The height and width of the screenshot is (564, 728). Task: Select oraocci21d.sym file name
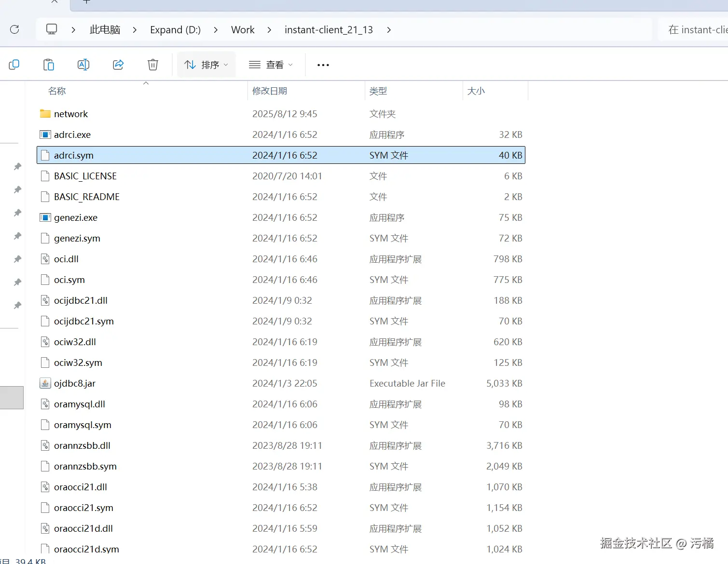pyautogui.click(x=86, y=549)
